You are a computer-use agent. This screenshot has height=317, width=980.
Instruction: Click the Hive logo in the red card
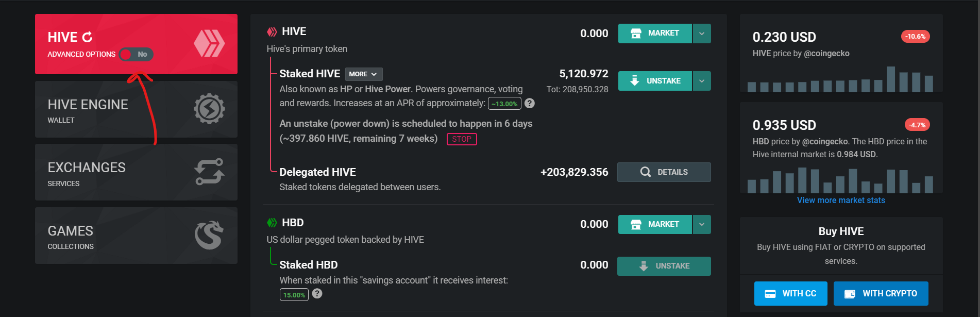[209, 43]
